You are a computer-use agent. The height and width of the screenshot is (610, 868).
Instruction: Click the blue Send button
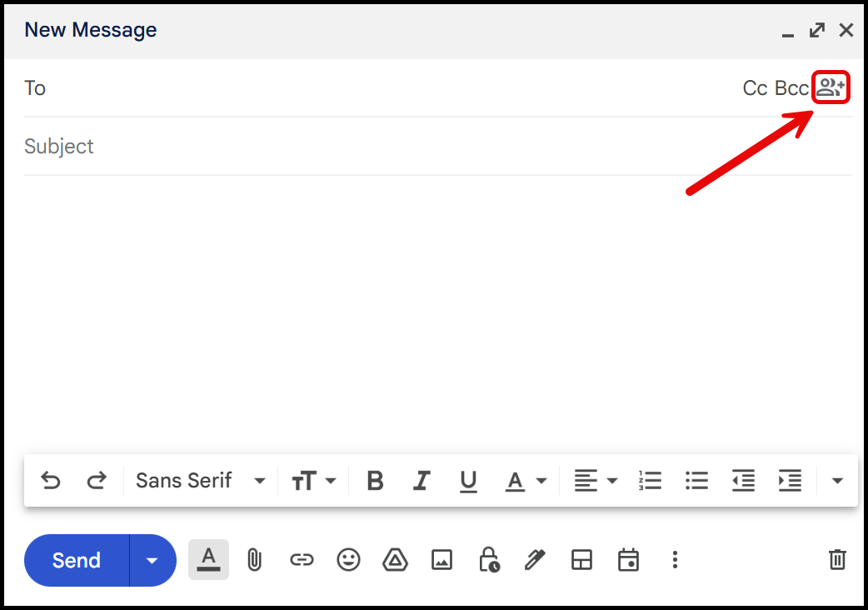[77, 560]
